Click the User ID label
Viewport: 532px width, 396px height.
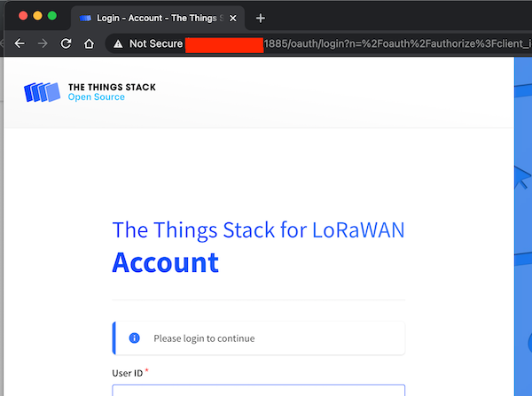[127, 373]
